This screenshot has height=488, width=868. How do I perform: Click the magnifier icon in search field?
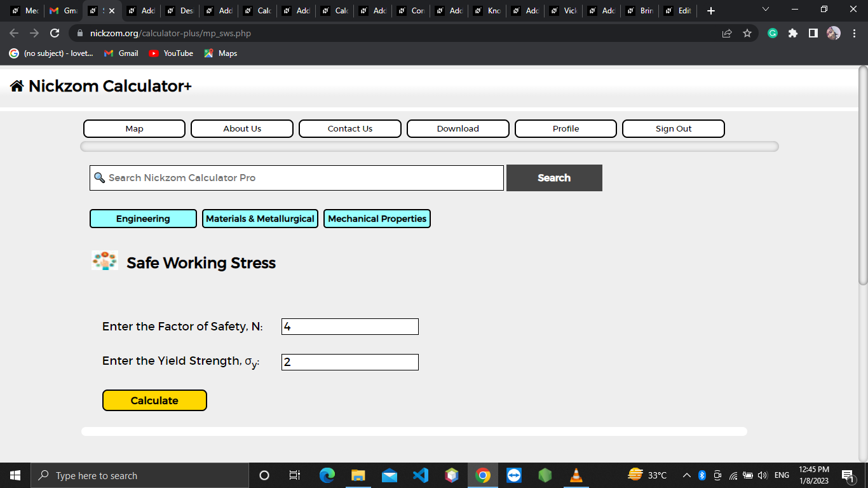99,177
